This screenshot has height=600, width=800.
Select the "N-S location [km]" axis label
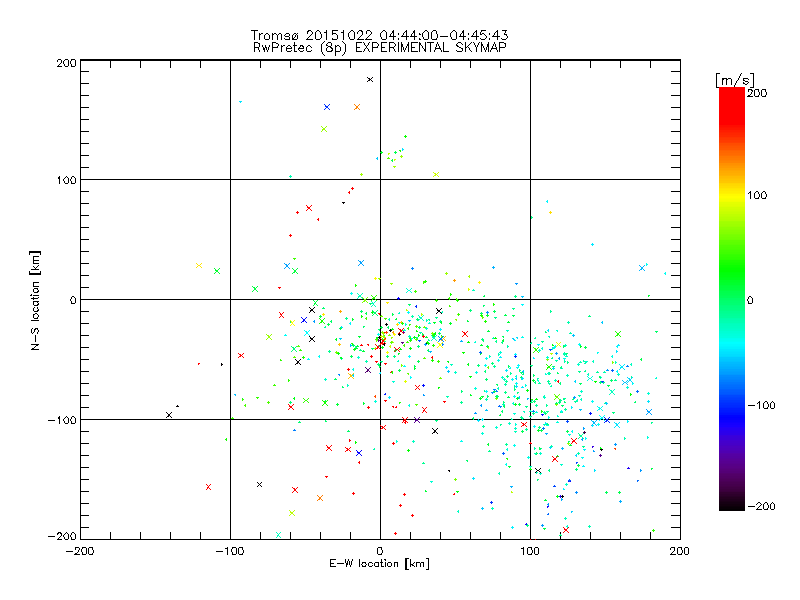pyautogui.click(x=35, y=300)
